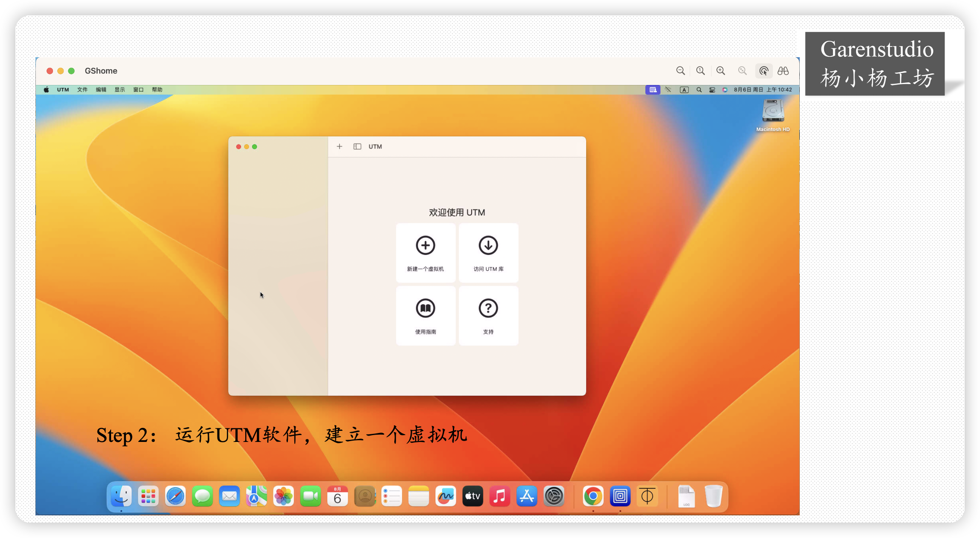Open the LOG file in the Dock
The width and height of the screenshot is (980, 538).
pos(687,496)
